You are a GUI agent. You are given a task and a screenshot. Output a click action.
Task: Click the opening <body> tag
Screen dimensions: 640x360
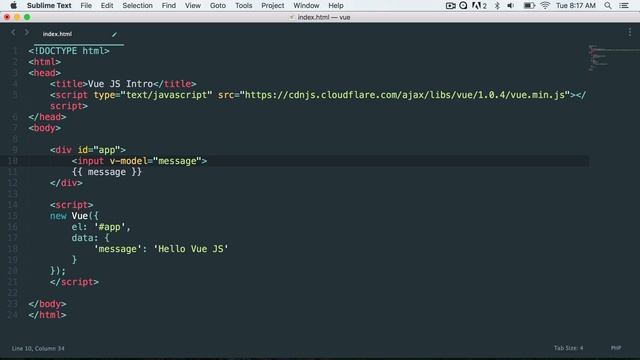44,128
